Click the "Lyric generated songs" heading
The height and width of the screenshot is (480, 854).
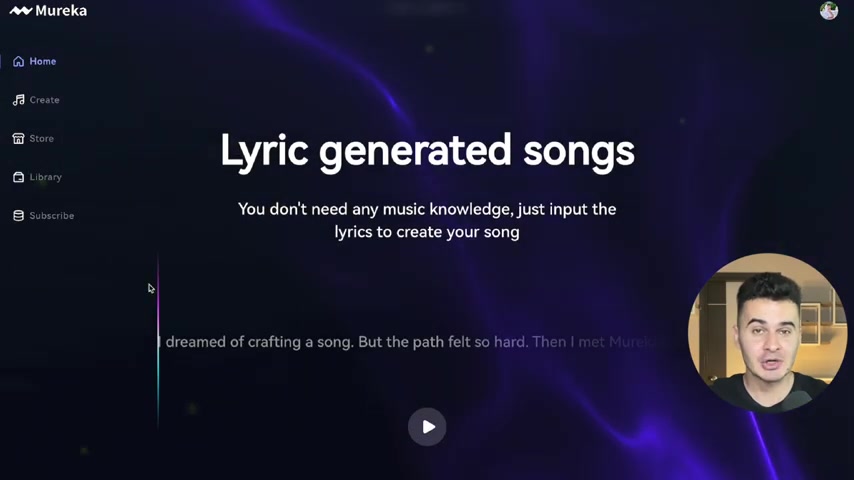tap(428, 151)
